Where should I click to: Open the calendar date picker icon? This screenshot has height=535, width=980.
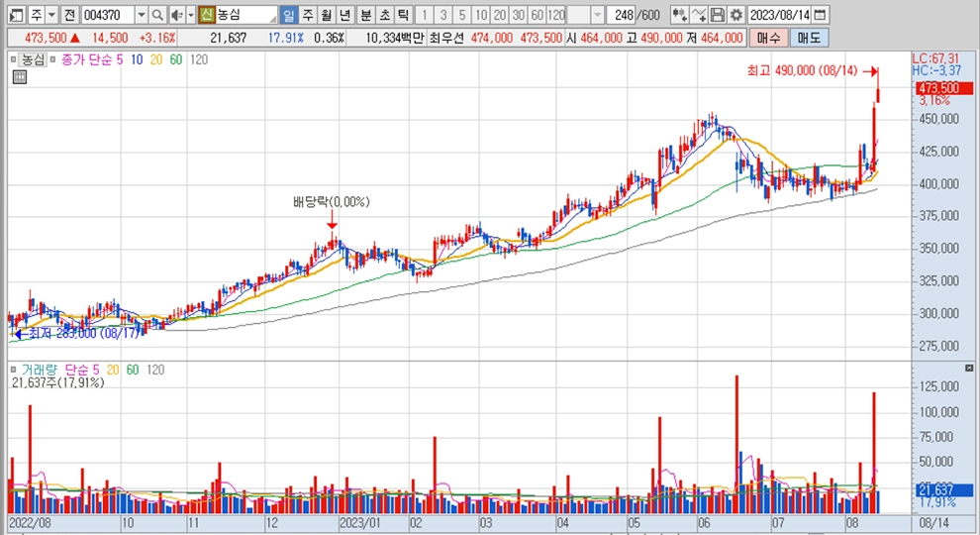(820, 15)
